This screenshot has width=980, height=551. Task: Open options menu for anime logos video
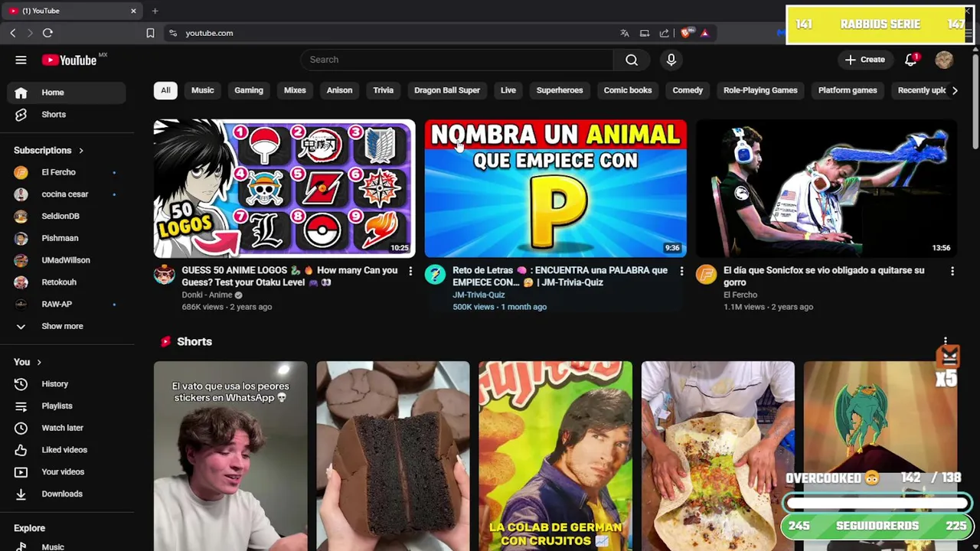pyautogui.click(x=410, y=271)
